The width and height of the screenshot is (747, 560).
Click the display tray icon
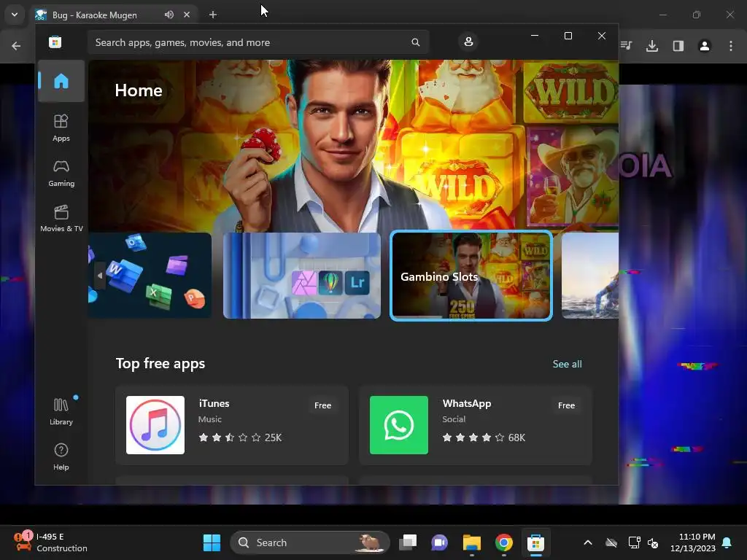point(634,542)
